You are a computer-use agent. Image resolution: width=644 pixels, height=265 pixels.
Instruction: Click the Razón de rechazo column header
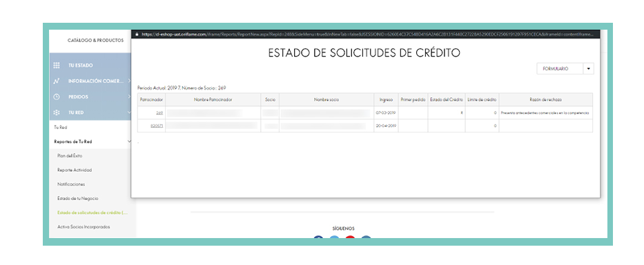(x=545, y=100)
